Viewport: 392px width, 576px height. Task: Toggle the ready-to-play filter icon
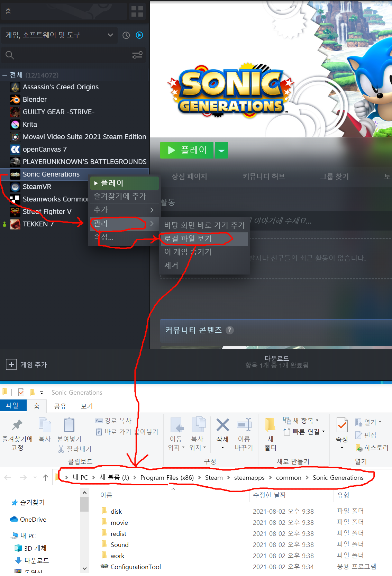[x=139, y=35]
